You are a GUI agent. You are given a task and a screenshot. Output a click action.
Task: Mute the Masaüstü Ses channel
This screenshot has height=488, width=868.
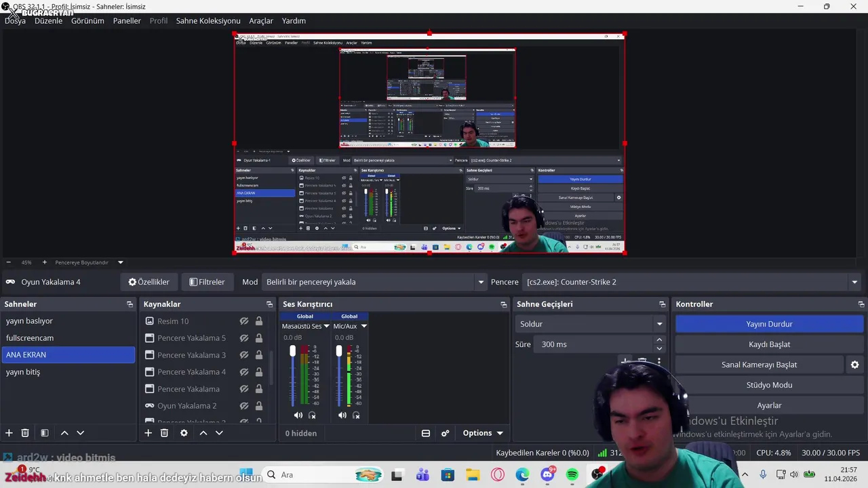pos(298,415)
